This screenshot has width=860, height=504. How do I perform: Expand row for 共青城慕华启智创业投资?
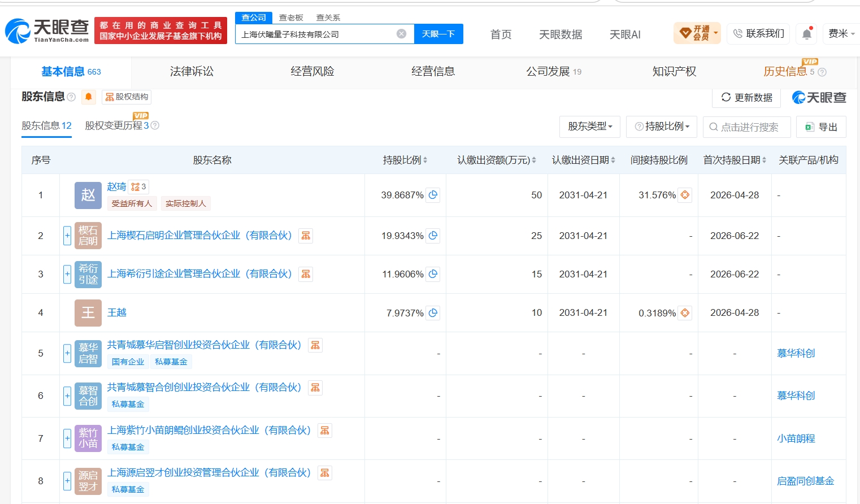point(67,353)
